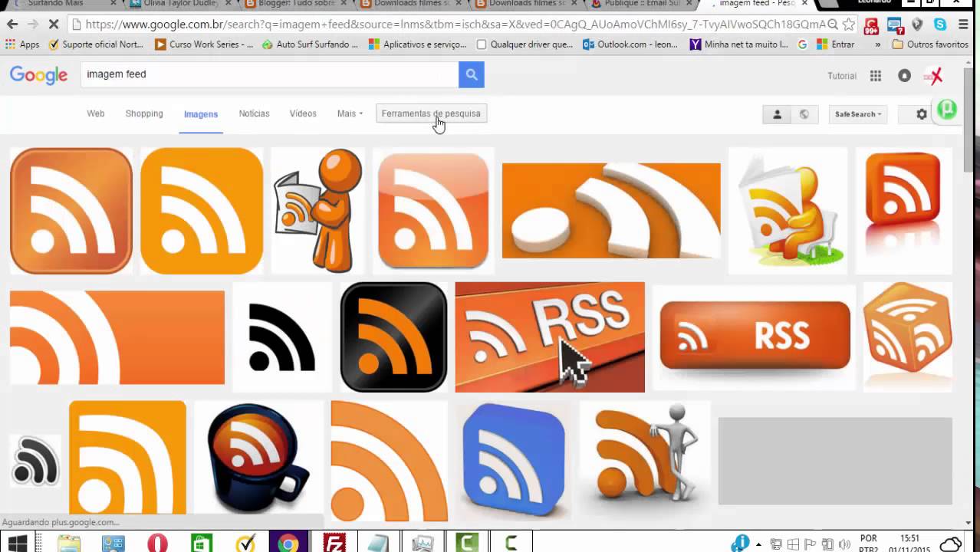Click the Google logo
This screenshot has height=552, width=980.
coord(39,75)
